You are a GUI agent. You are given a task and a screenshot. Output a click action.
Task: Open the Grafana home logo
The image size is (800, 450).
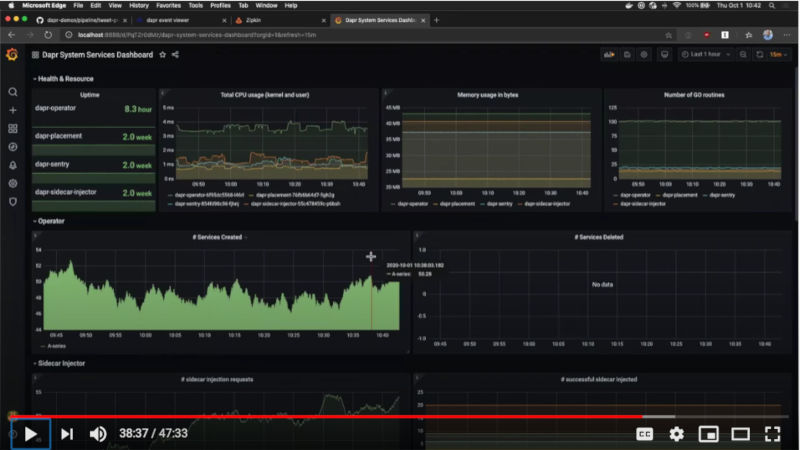[x=12, y=55]
